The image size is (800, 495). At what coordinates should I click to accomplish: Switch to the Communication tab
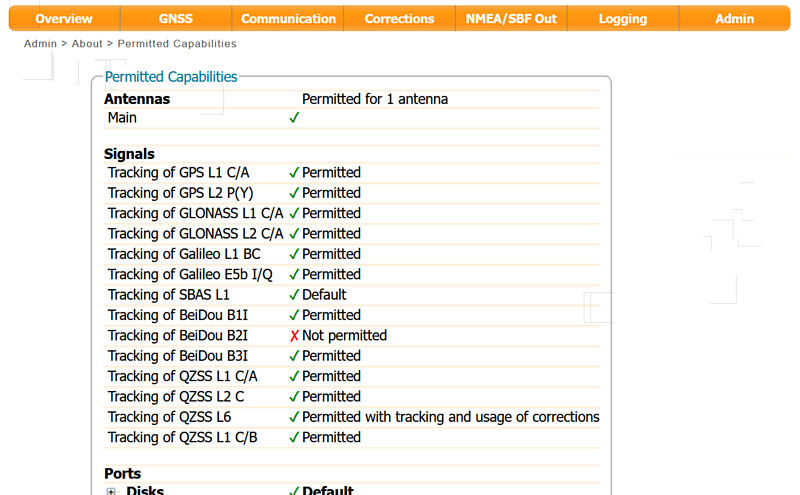coord(288,19)
